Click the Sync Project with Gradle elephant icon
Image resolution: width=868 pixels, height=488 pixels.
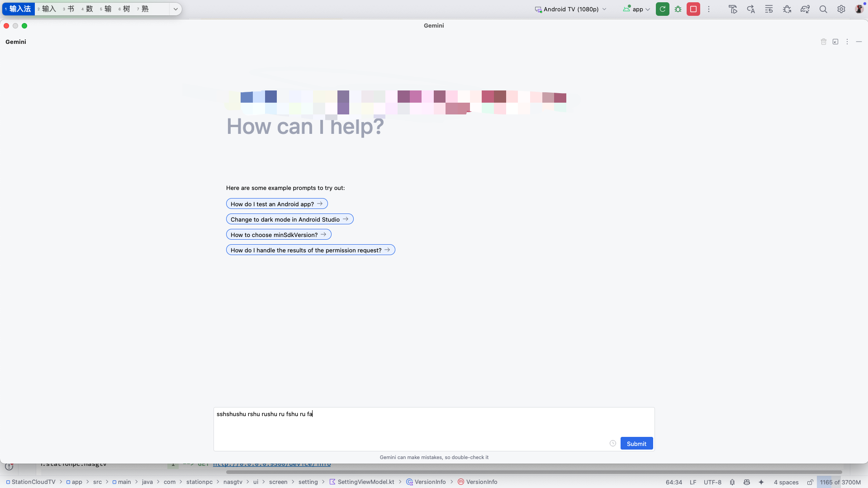pyautogui.click(x=805, y=9)
